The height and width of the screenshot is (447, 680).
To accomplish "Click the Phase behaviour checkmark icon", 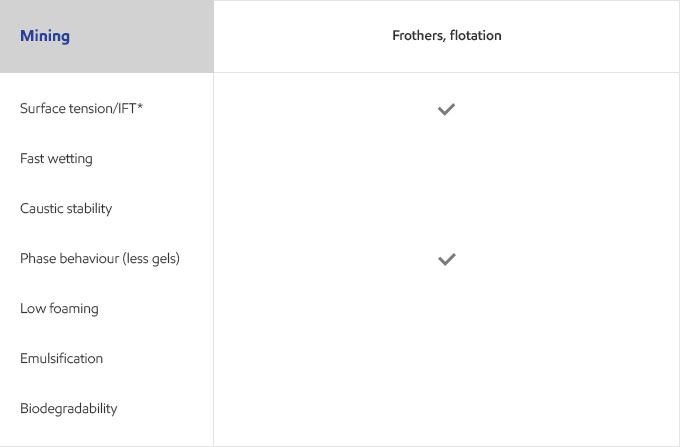I will click(446, 259).
